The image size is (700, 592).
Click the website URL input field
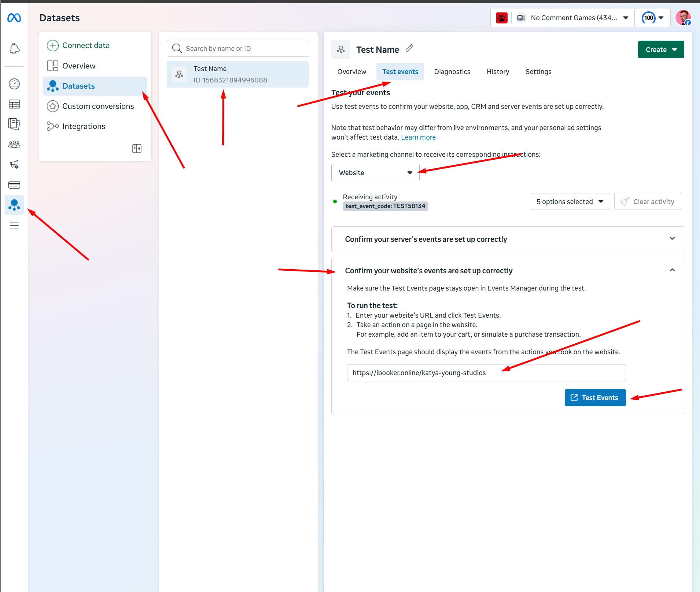486,373
